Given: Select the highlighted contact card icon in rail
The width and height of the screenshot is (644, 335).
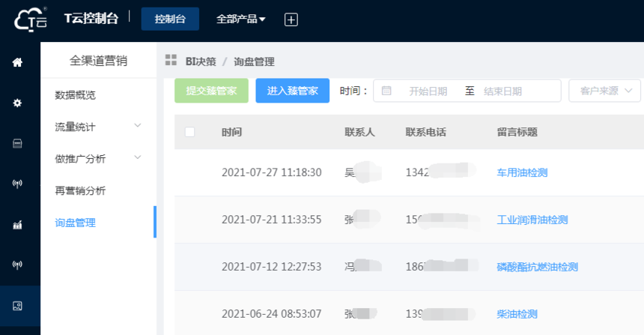Looking at the screenshot, I should tap(17, 306).
